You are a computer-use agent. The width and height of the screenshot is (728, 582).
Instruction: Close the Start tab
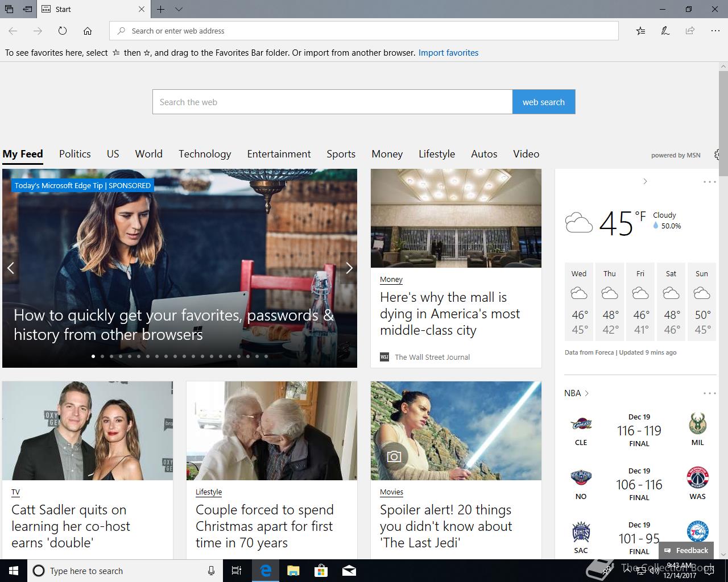pos(142,9)
